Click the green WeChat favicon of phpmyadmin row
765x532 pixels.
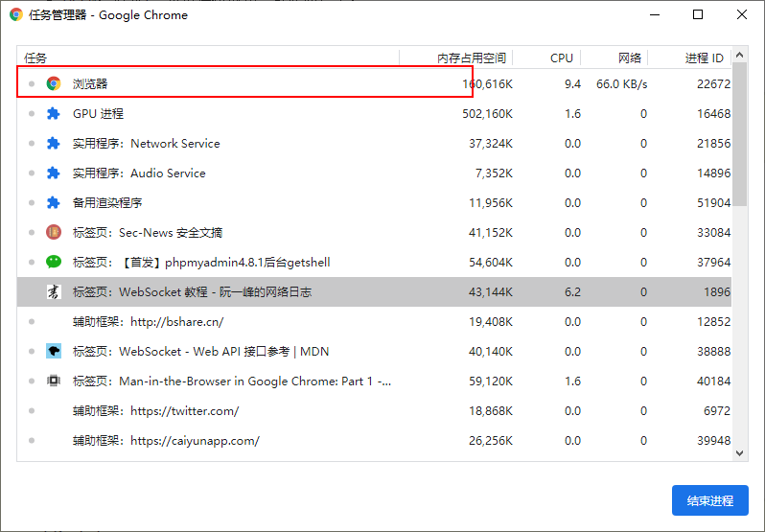coord(54,262)
